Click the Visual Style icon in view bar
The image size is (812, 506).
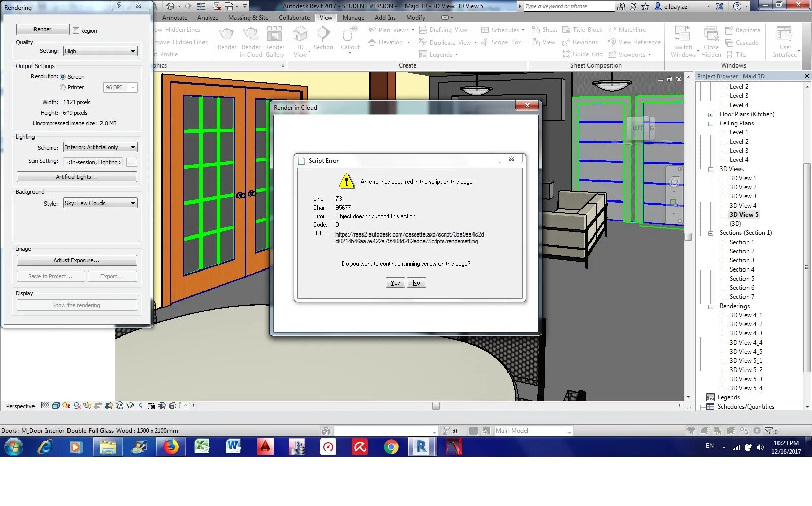[56, 406]
